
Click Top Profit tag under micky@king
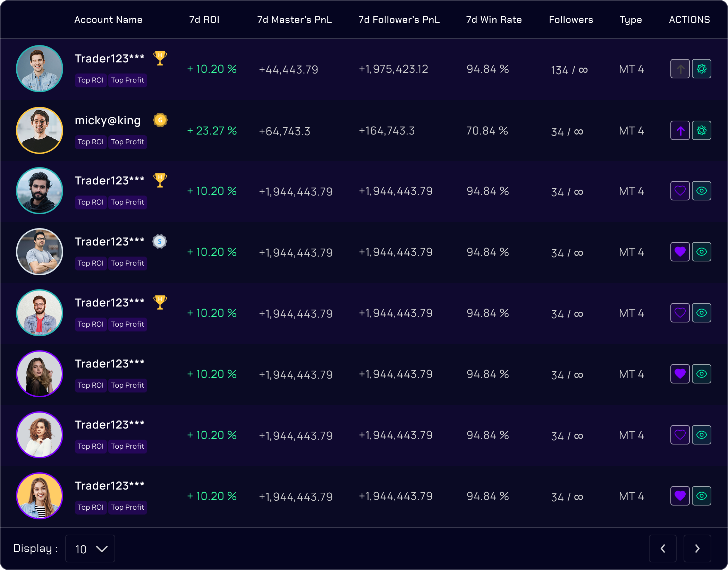[x=127, y=142]
